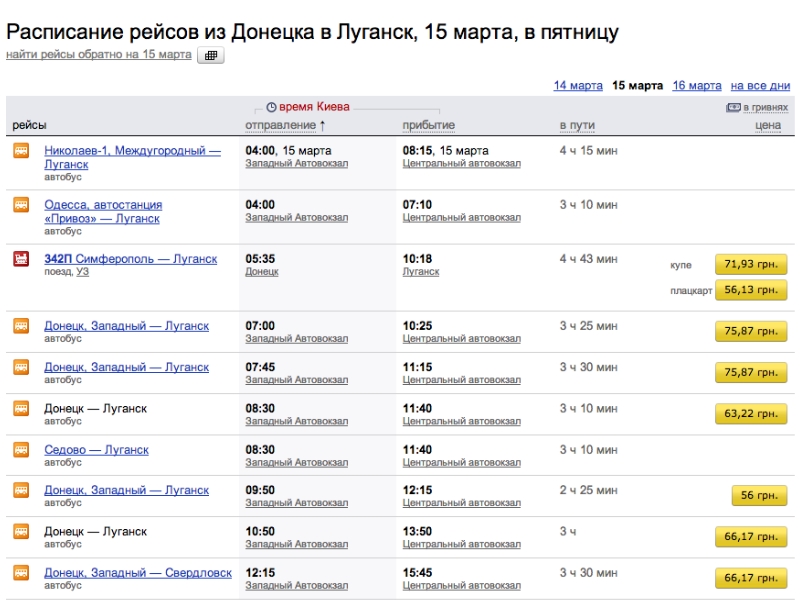Click the bus icon for Донецк, Западный — Свердловск
Image resolution: width=800 pixels, height=600 pixels.
[21, 573]
